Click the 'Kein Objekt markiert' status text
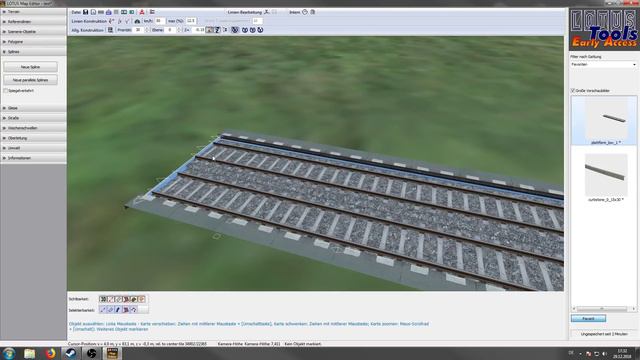This screenshot has height=360, width=640. tap(303, 344)
